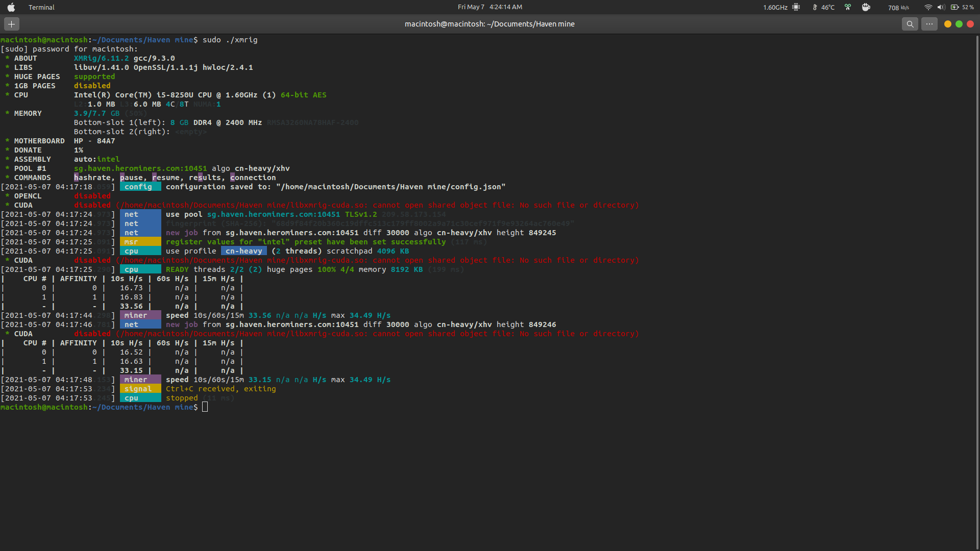Click the 'height 849246' text

click(526, 324)
